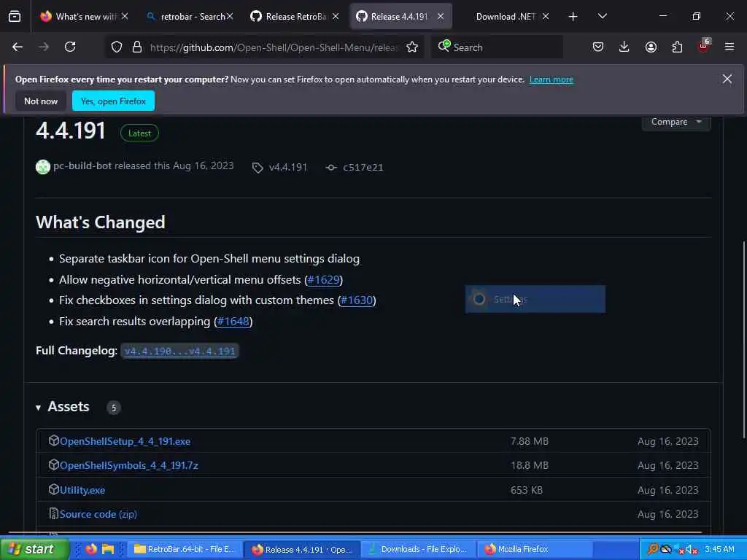Open the Learn more link
Image resolution: width=747 pixels, height=560 pixels.
[x=551, y=79]
